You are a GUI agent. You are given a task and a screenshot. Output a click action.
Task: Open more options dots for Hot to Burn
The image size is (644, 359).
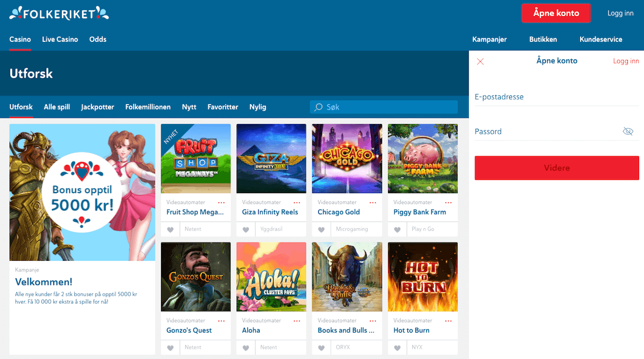(449, 321)
